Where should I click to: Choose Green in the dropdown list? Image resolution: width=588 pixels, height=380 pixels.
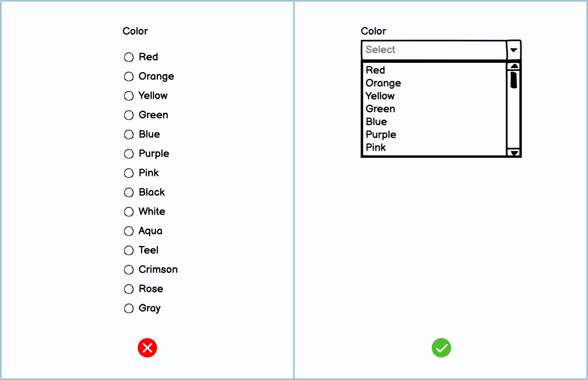coord(381,109)
